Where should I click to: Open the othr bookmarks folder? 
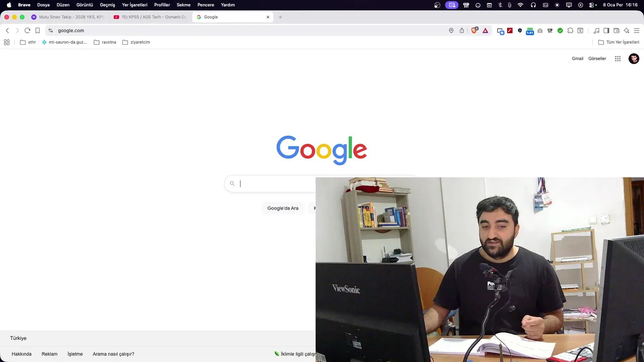point(28,42)
